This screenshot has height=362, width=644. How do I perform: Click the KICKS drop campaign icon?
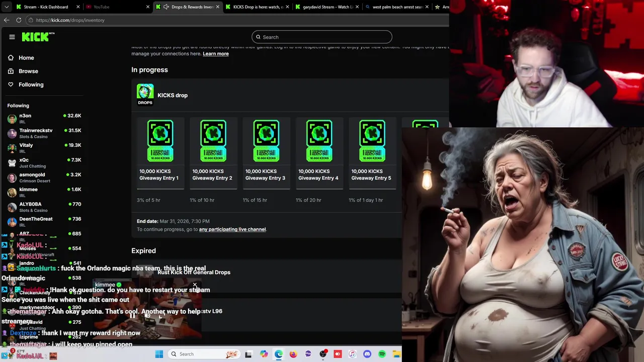145,94
